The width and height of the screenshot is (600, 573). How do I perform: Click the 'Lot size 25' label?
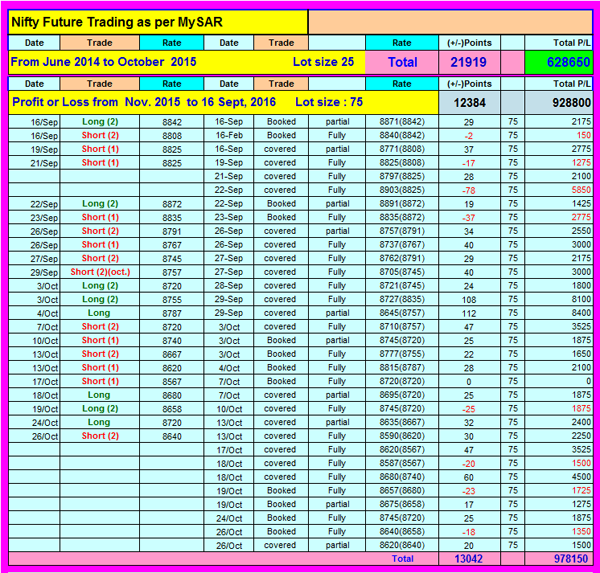point(323,62)
